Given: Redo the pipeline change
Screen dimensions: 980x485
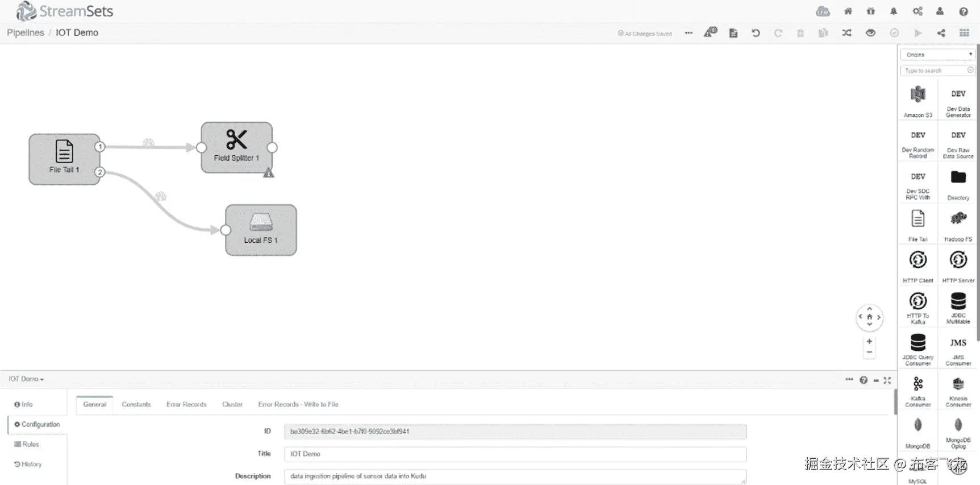Looking at the screenshot, I should pos(778,33).
